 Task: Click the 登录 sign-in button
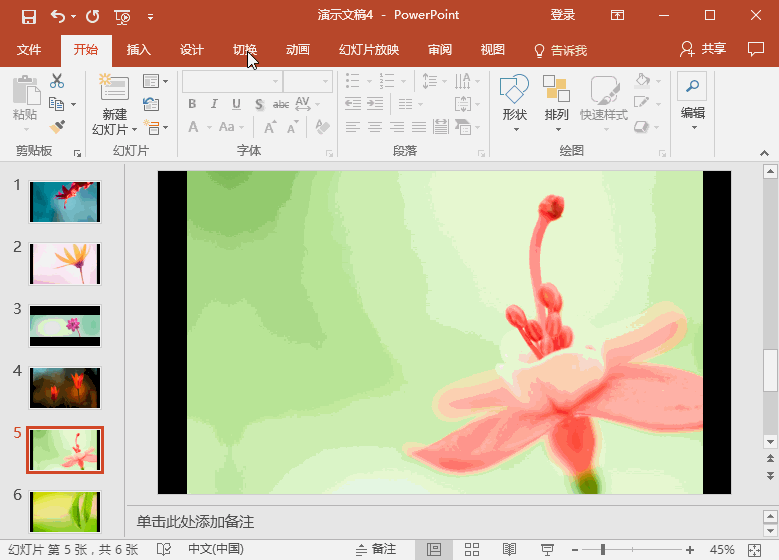562,15
